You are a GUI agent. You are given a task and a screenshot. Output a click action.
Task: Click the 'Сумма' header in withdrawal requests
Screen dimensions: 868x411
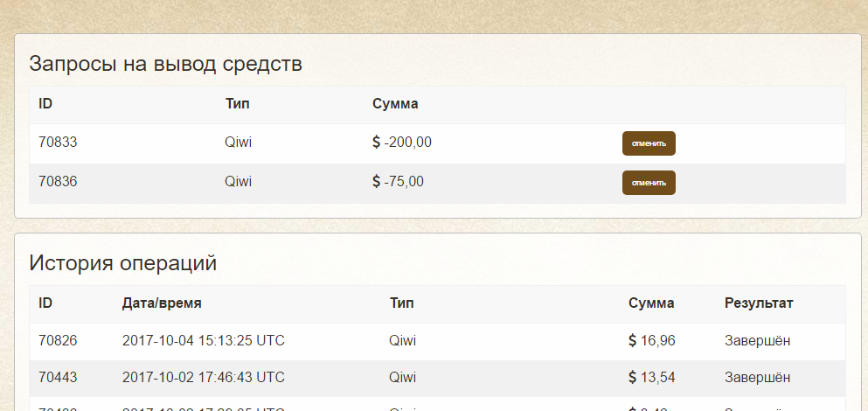pos(395,104)
